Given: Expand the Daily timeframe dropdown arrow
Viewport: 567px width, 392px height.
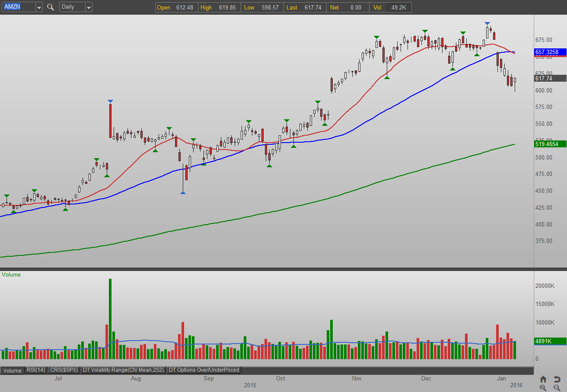Looking at the screenshot, I should 89,7.
